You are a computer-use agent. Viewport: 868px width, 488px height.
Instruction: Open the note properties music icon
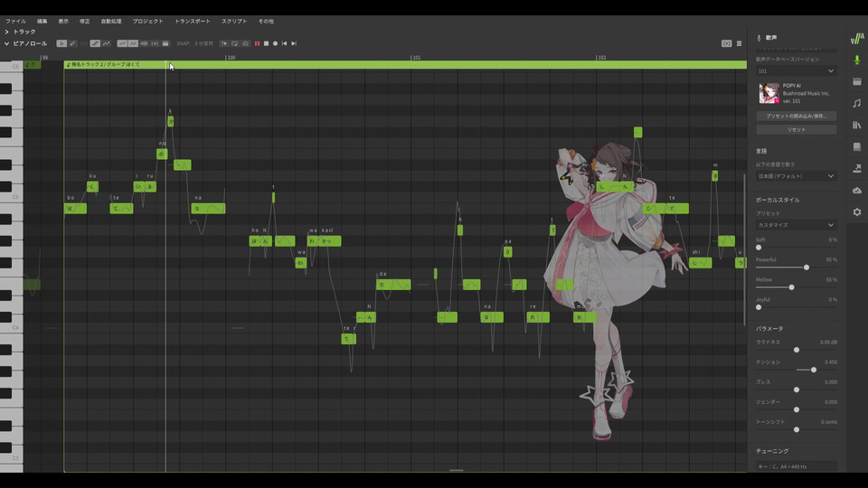point(857,103)
